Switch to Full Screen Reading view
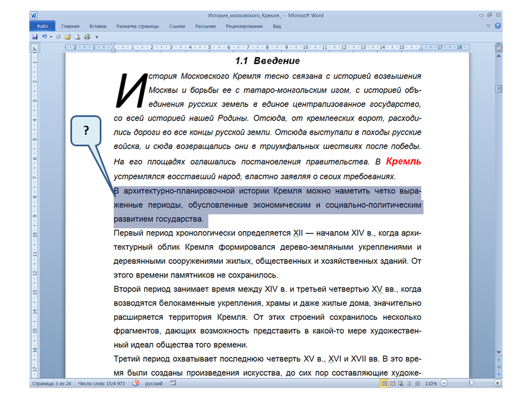 click(392, 383)
